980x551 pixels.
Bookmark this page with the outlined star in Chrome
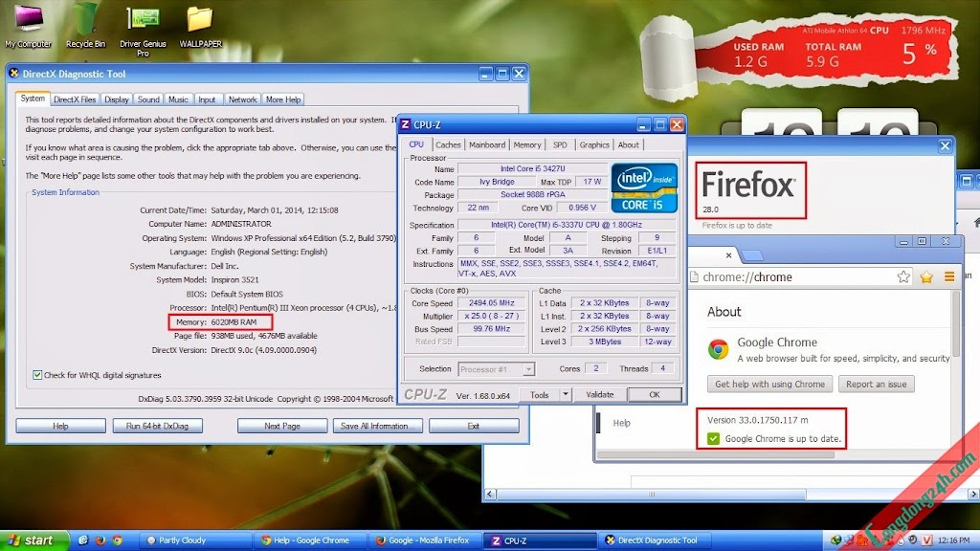click(903, 276)
